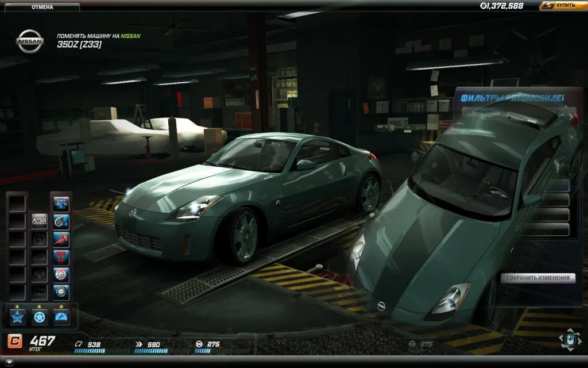Image resolution: width=588 pixels, height=368 pixels.
Task: Open the blue car wrench performance category
Action: pyautogui.click(x=61, y=317)
